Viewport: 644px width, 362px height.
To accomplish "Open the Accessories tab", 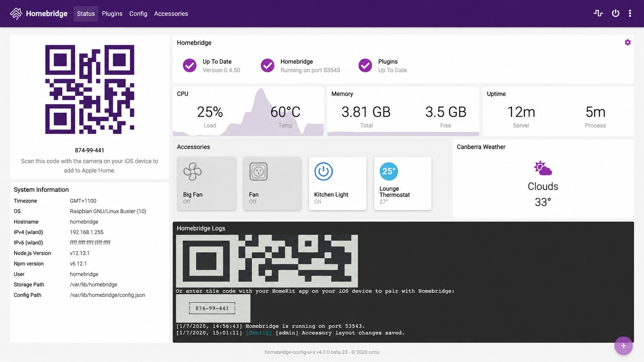I will [x=171, y=14].
